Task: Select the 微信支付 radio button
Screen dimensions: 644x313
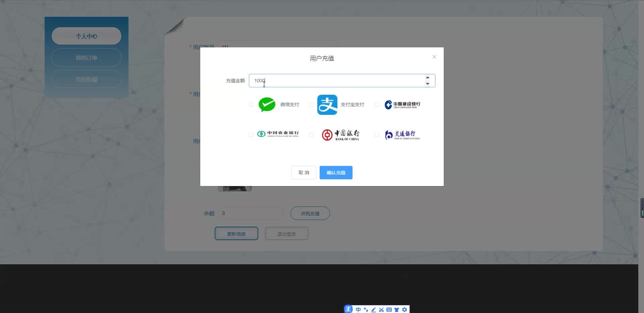Action: coord(251,104)
